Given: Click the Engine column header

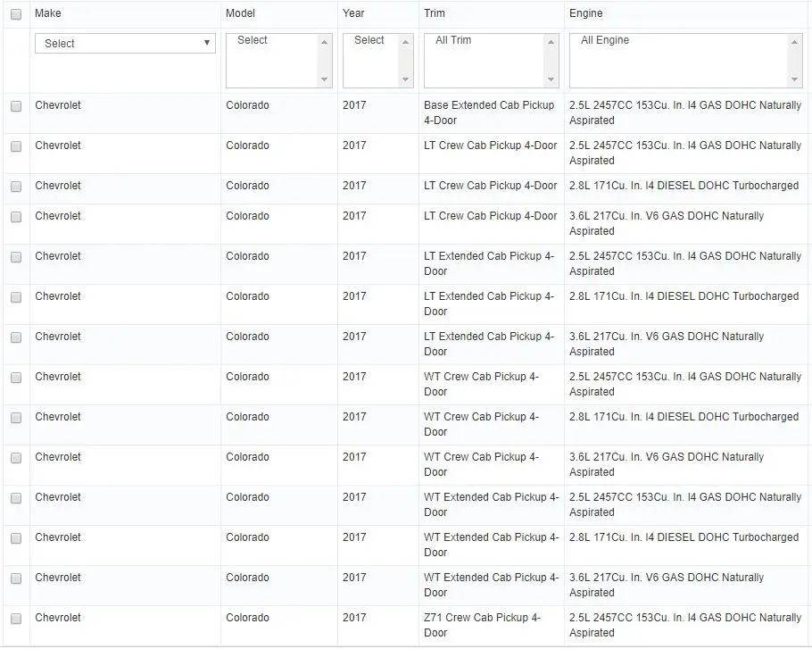Looking at the screenshot, I should point(585,13).
